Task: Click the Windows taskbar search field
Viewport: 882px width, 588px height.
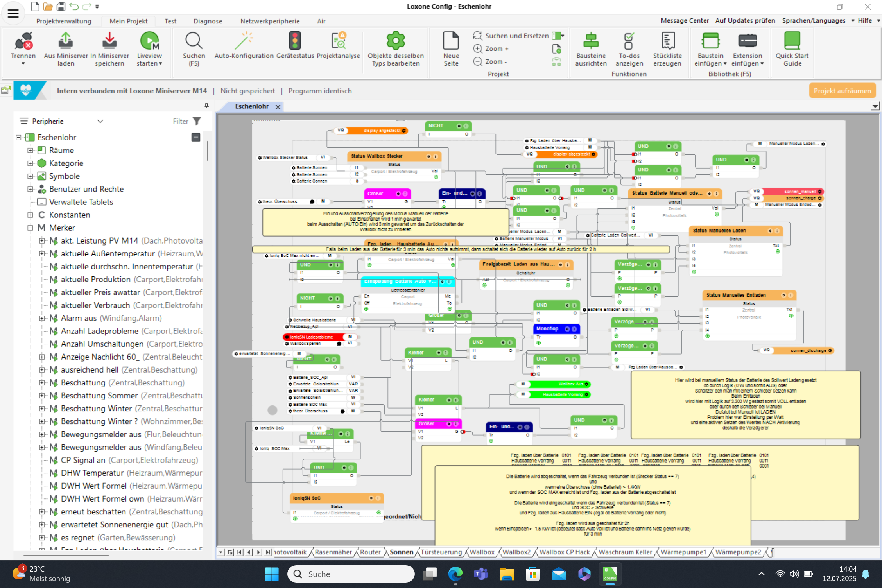Action: click(351, 574)
